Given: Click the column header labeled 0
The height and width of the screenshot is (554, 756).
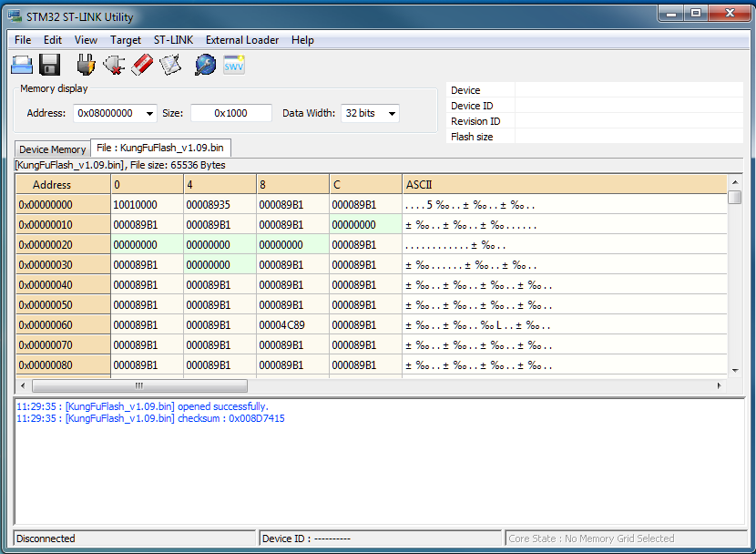Looking at the screenshot, I should [147, 185].
